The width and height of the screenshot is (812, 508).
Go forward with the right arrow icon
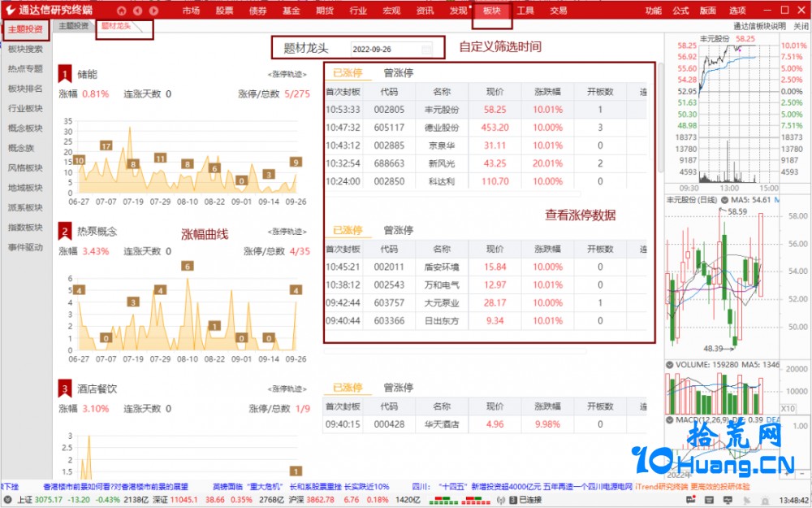[x=153, y=11]
